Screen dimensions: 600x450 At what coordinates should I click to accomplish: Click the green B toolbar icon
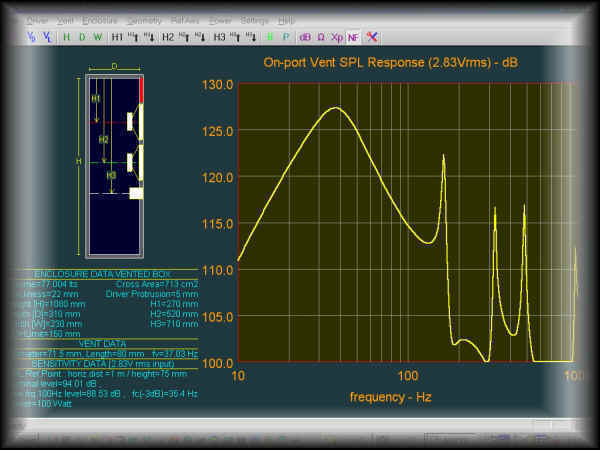(x=270, y=37)
